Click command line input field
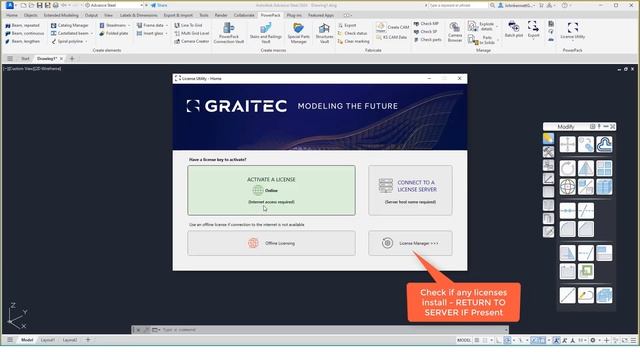640x360 pixels. (333, 330)
